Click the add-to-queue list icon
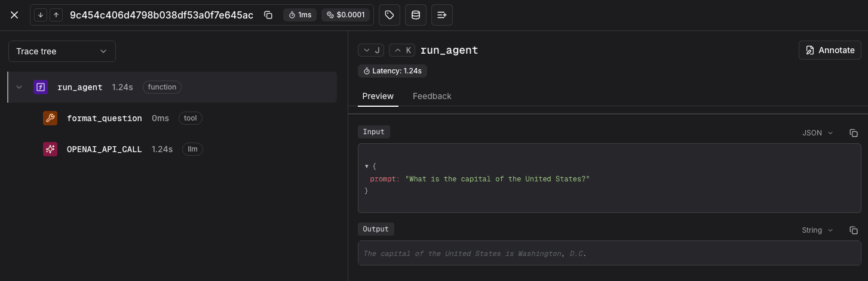The height and width of the screenshot is (281, 868). [x=442, y=15]
